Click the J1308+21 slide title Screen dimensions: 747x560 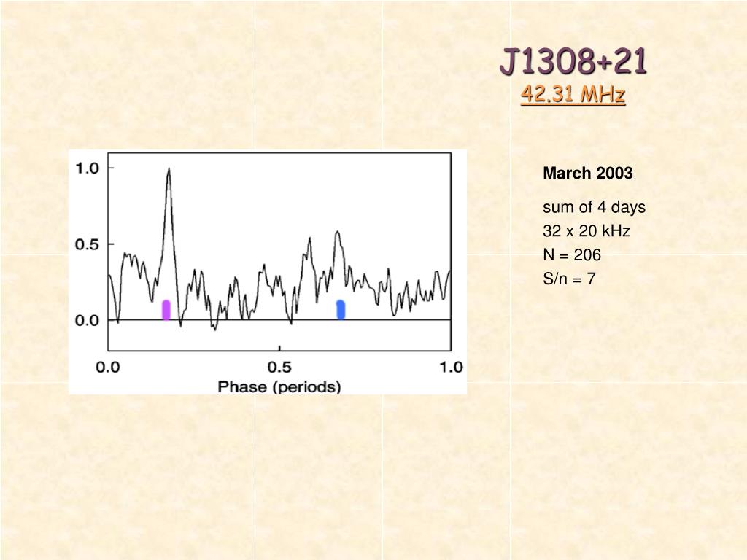tap(573, 62)
